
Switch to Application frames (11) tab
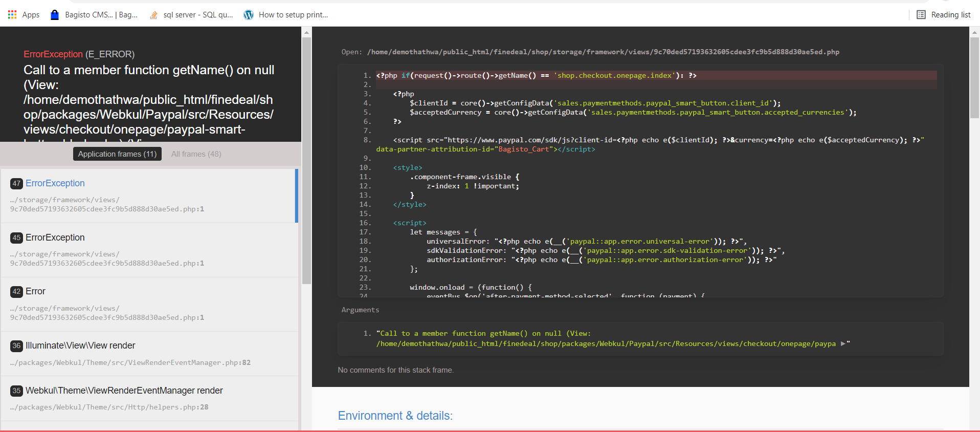click(117, 154)
